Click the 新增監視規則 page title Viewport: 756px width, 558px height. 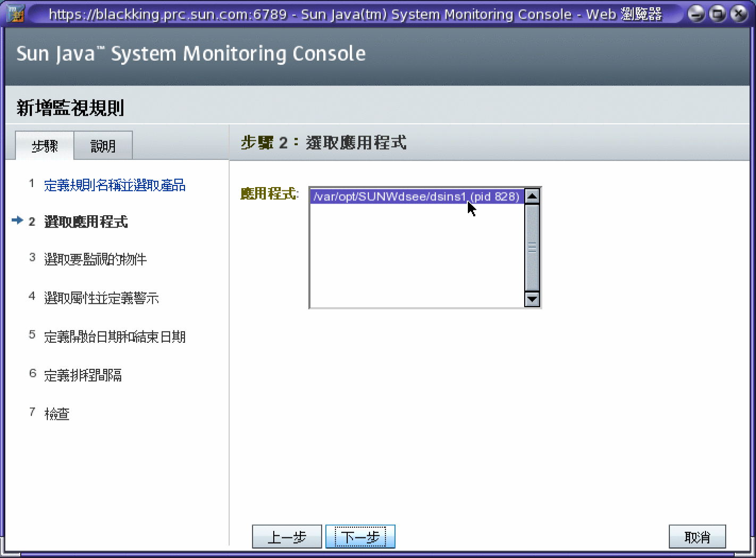point(70,108)
